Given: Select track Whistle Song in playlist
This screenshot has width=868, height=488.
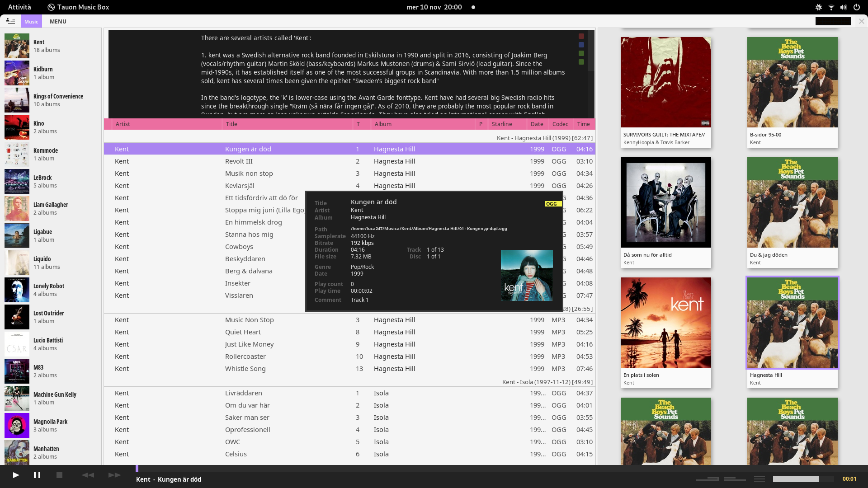Looking at the screenshot, I should 349,369.
